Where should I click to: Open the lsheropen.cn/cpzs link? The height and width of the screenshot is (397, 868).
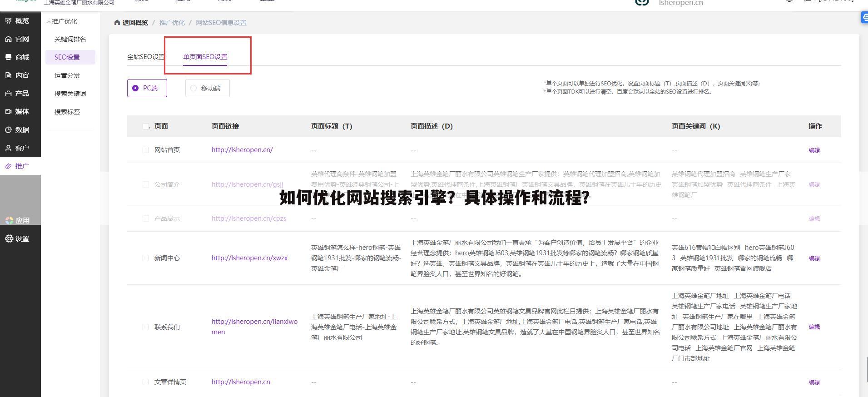coord(249,218)
